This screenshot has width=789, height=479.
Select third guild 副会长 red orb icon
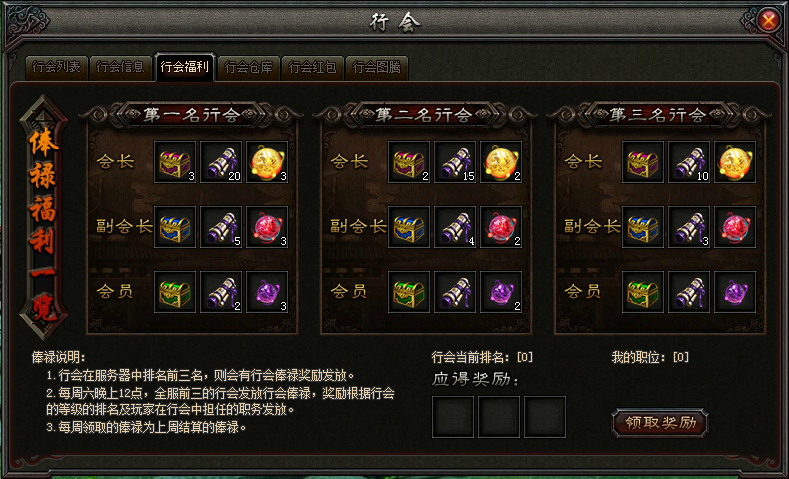pos(735,227)
